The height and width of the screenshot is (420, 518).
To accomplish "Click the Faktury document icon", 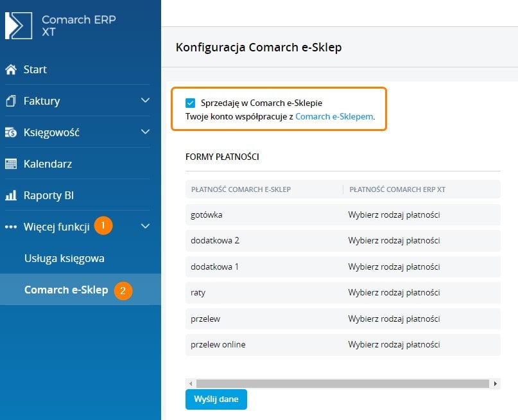I will pyautogui.click(x=11, y=101).
